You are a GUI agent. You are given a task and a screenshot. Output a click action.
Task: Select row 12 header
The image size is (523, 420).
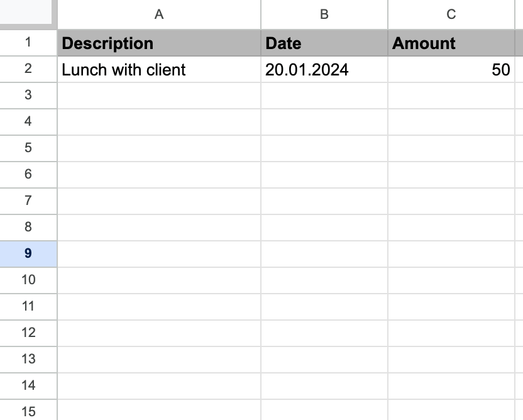coord(28,333)
